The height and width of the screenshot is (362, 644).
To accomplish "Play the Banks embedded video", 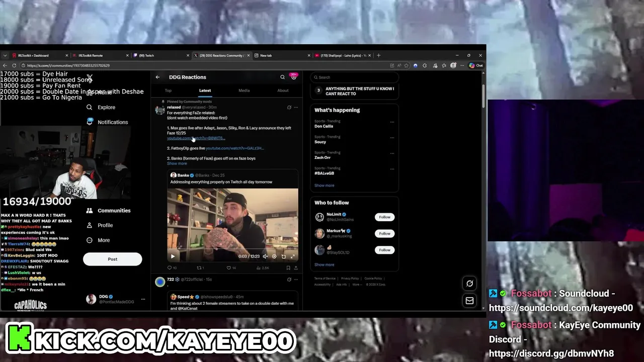I will pos(173,256).
